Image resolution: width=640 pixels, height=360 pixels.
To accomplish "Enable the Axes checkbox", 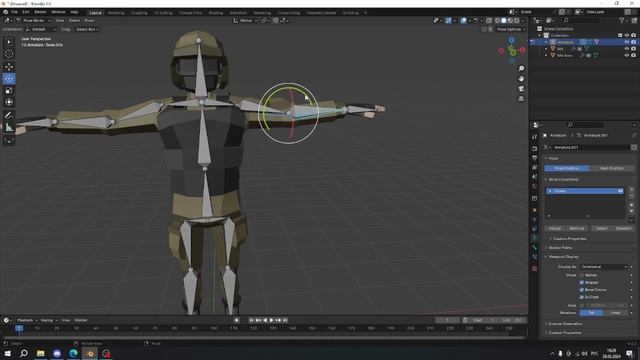I will point(582,305).
